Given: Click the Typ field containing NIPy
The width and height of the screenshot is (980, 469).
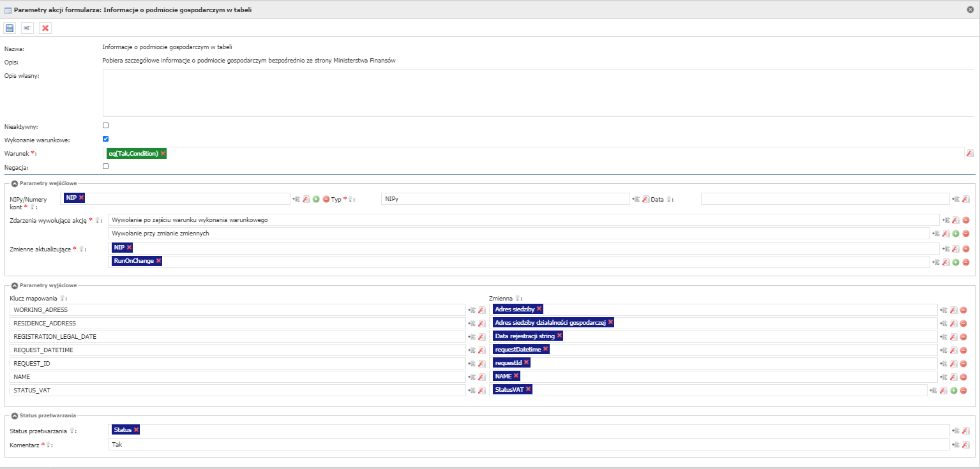Looking at the screenshot, I should click(506, 199).
